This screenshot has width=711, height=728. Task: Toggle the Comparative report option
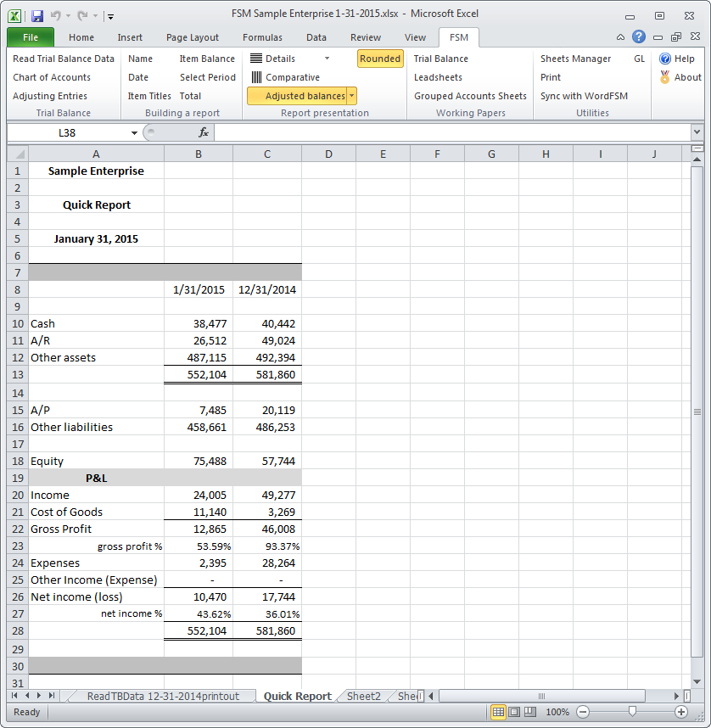[x=285, y=77]
